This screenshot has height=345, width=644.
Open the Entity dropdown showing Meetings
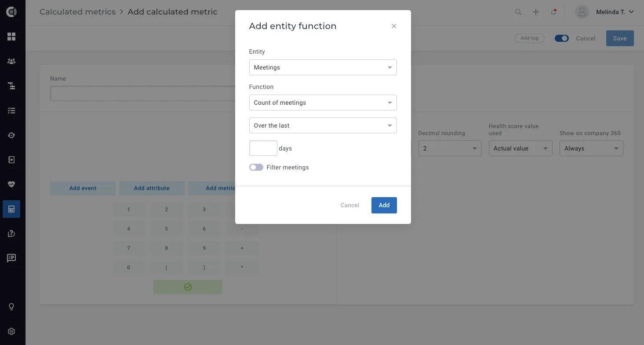click(323, 67)
